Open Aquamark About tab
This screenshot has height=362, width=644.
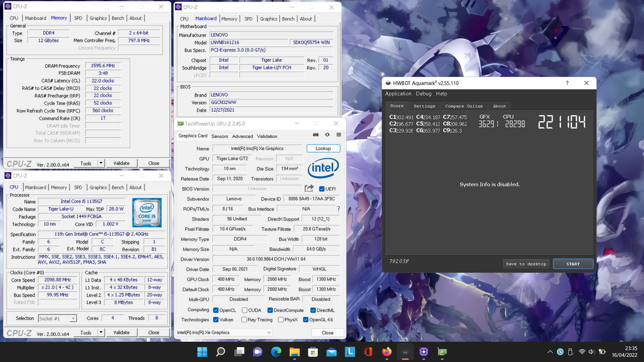[x=499, y=106]
